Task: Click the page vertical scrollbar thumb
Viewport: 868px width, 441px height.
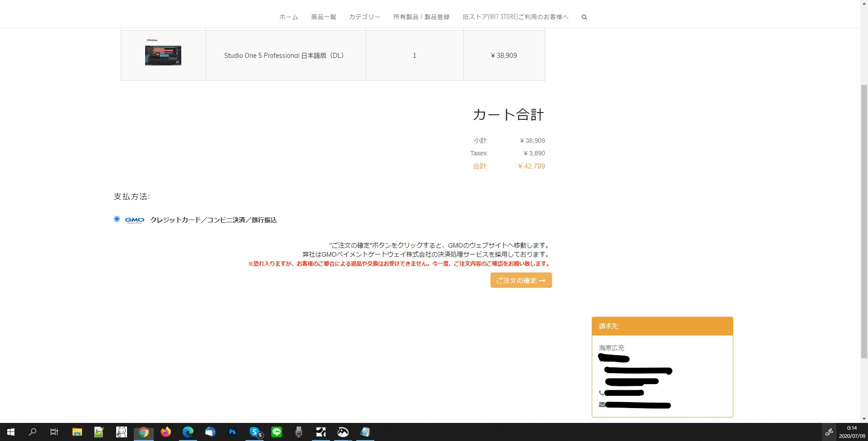Action: point(864,221)
